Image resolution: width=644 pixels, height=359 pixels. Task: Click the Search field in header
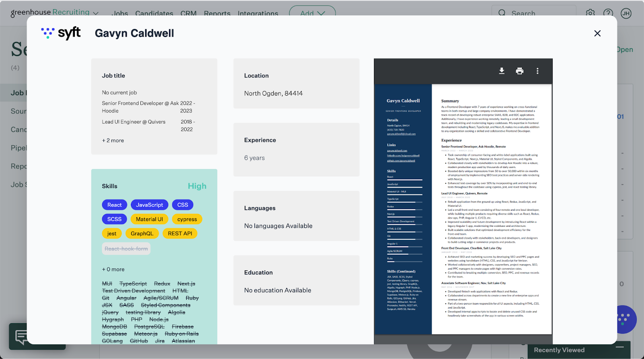coord(534,13)
